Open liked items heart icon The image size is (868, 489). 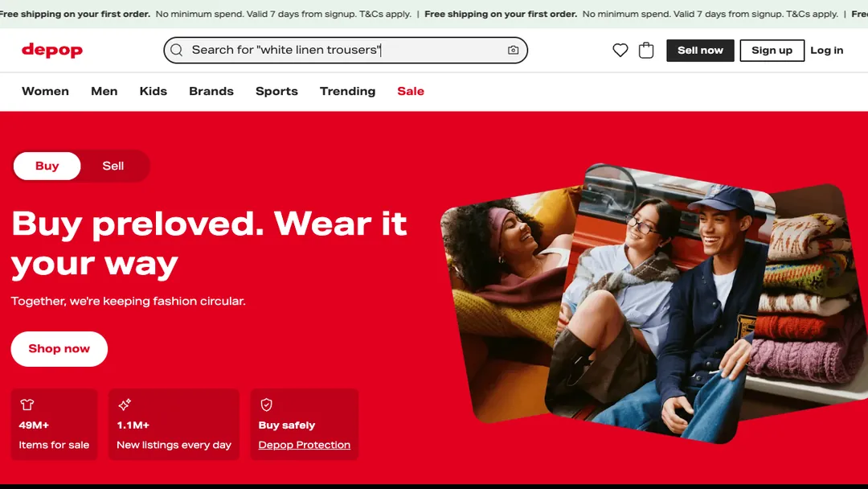pos(620,51)
